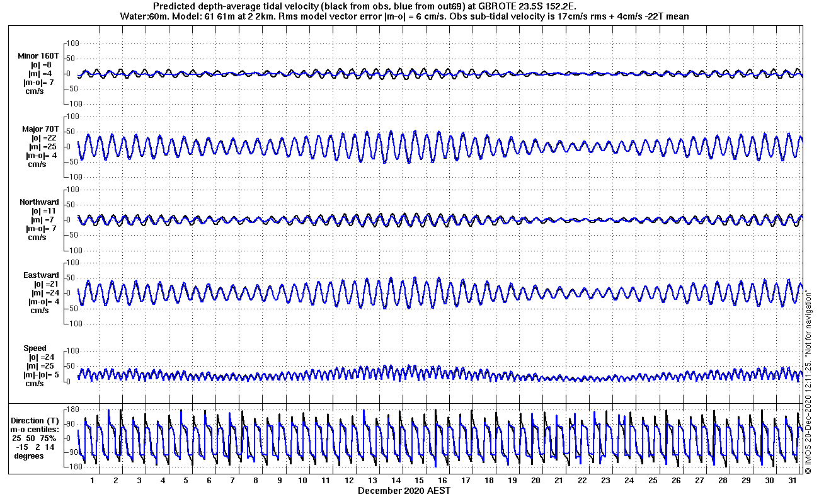The image size is (819, 504).
Task: Select '|m|-|o|= 5' in Speed panel
Action: coord(43,375)
